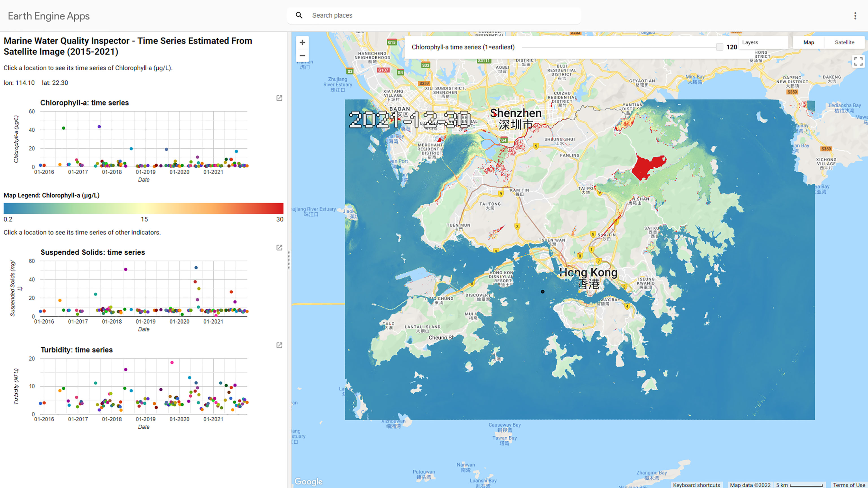Click the lat: 22.30 label
Viewport: 868px width, 488px height.
55,83
